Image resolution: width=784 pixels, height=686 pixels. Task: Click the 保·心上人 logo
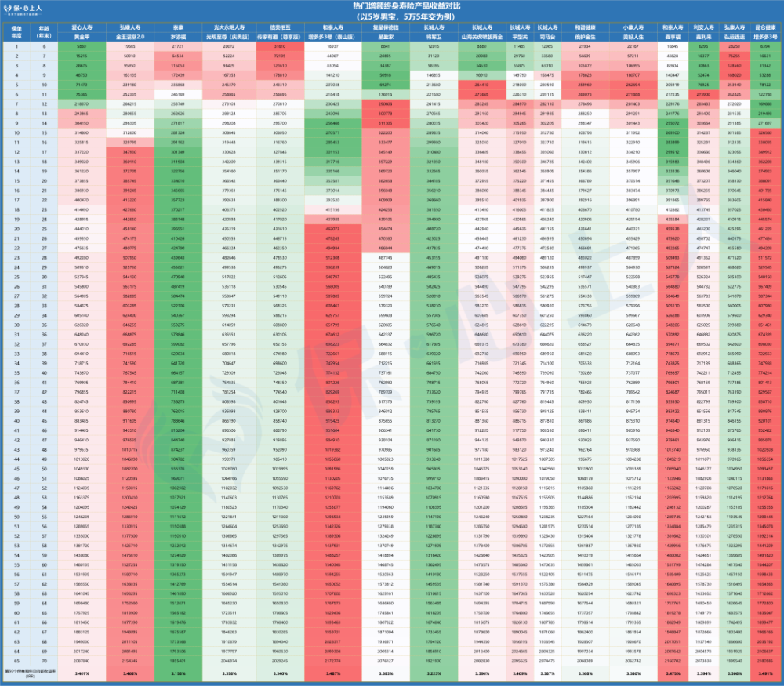(23, 9)
